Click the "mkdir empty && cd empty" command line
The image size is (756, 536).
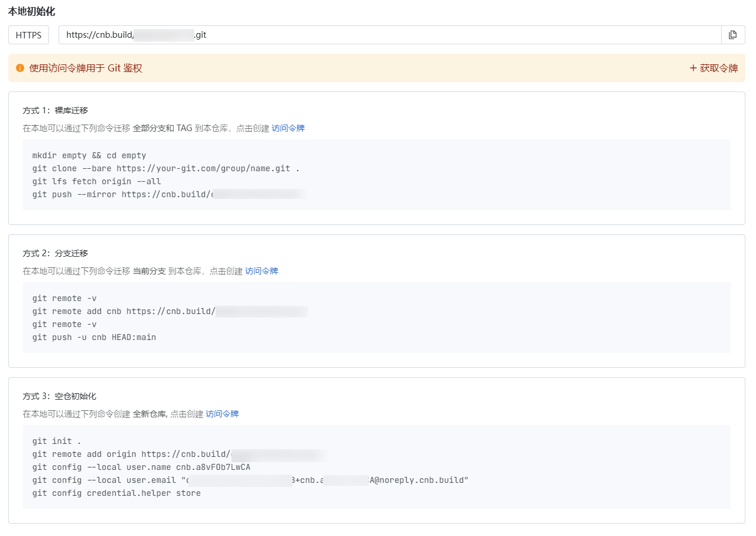[89, 155]
